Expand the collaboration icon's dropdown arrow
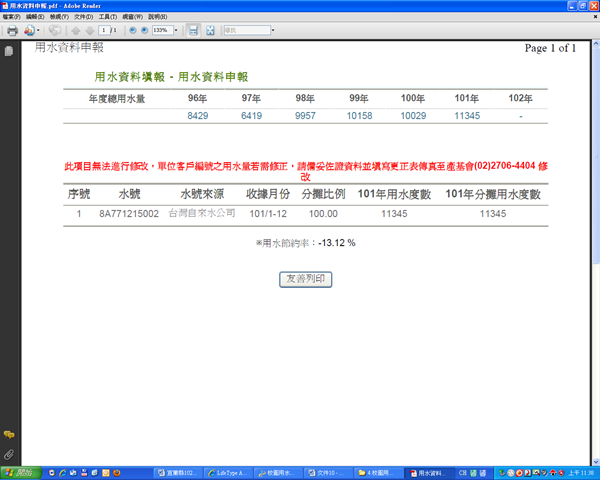This screenshot has height=480, width=600. [38, 30]
